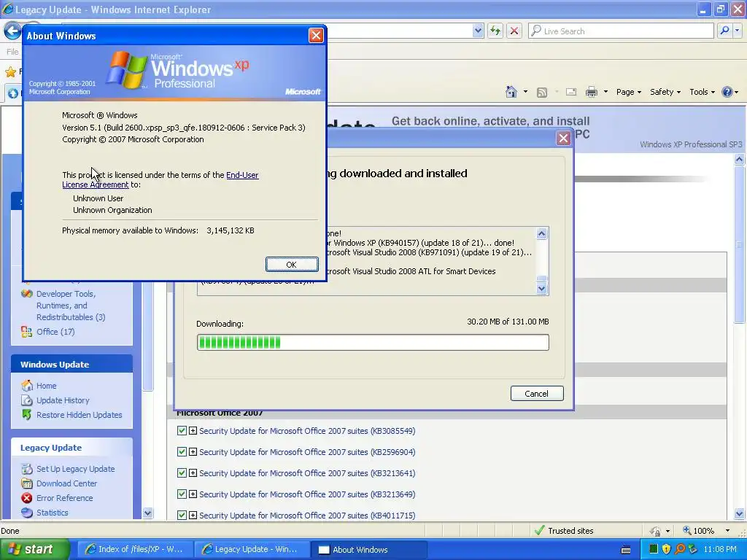Open Set Up Legacy Update link

(x=75, y=469)
